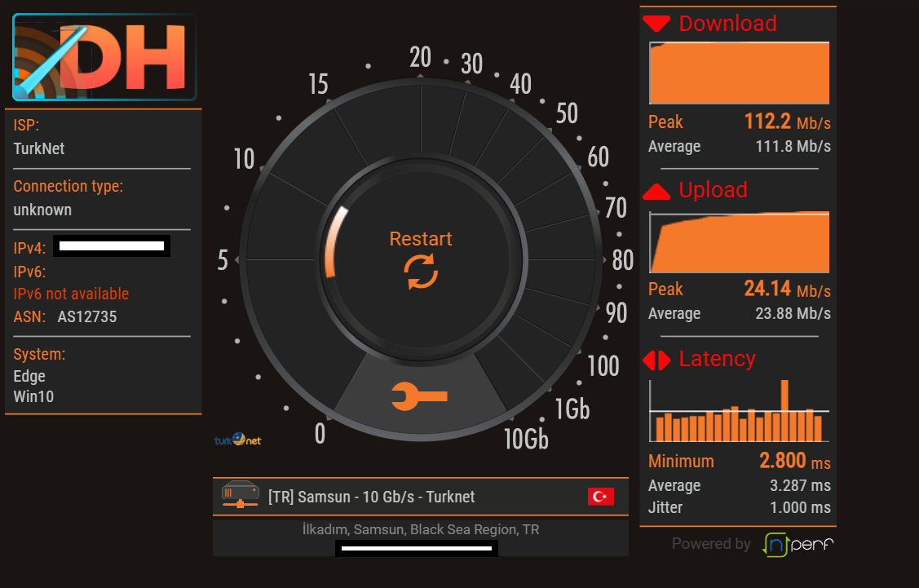The image size is (919, 588).
Task: Click the 23.88 Mb/s upload average value
Action: (793, 314)
